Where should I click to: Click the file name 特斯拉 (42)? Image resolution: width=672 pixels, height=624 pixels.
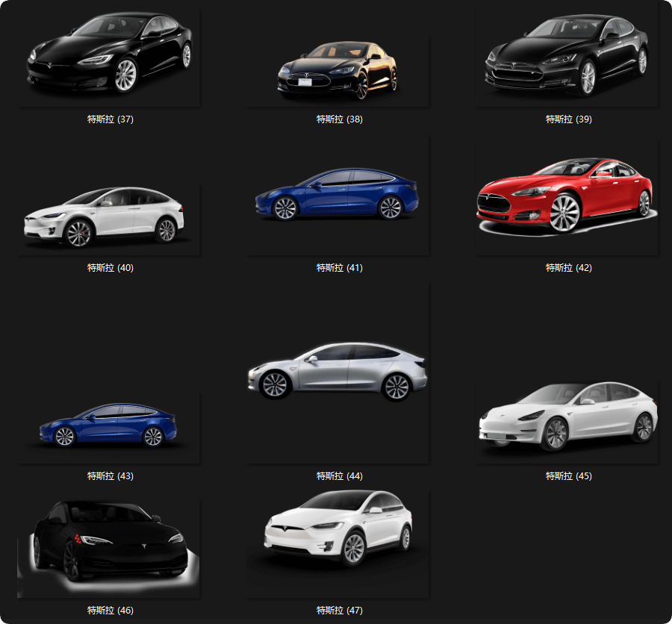568,268
